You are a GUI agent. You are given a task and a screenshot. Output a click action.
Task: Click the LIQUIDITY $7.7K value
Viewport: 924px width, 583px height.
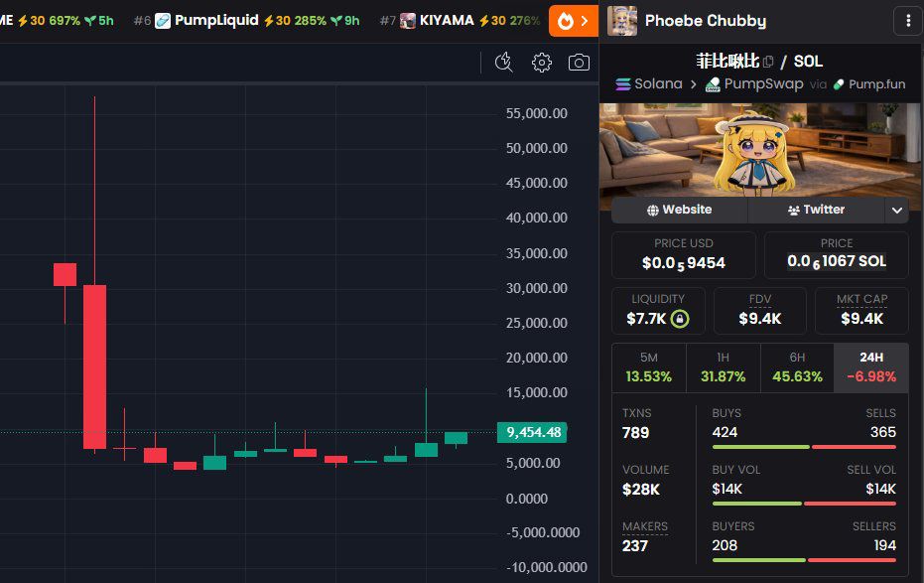pyautogui.click(x=646, y=319)
